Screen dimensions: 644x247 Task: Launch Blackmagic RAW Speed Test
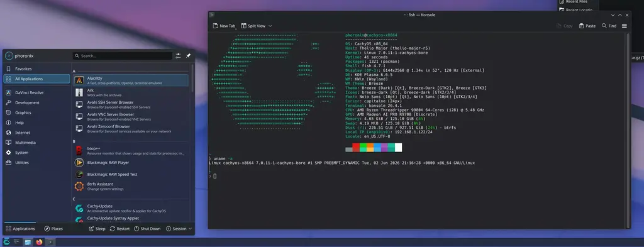131,174
